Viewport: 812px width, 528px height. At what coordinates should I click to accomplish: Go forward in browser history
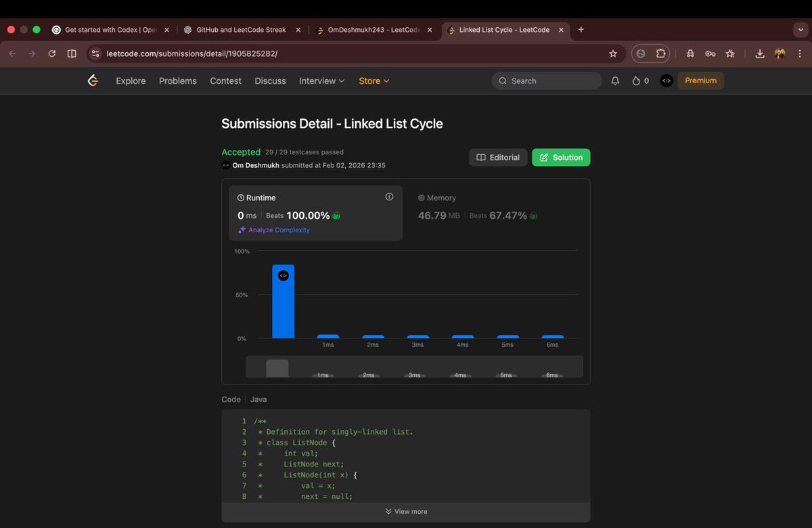tap(32, 53)
